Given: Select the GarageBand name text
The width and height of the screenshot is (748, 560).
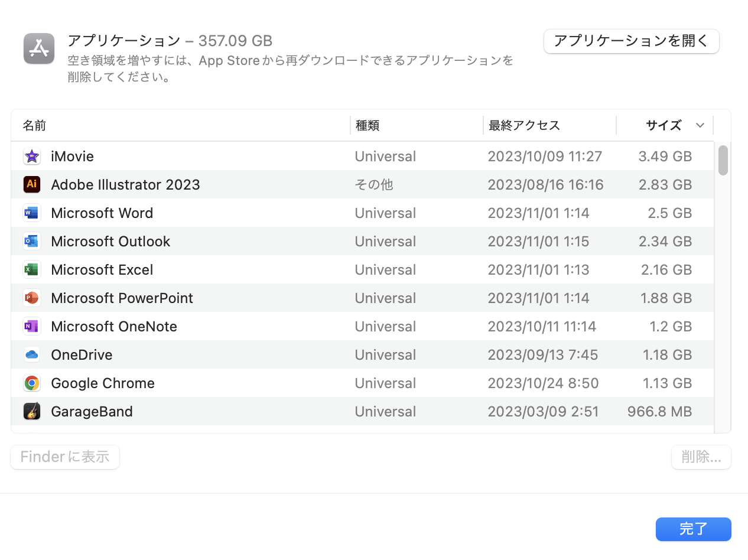Looking at the screenshot, I should (92, 412).
